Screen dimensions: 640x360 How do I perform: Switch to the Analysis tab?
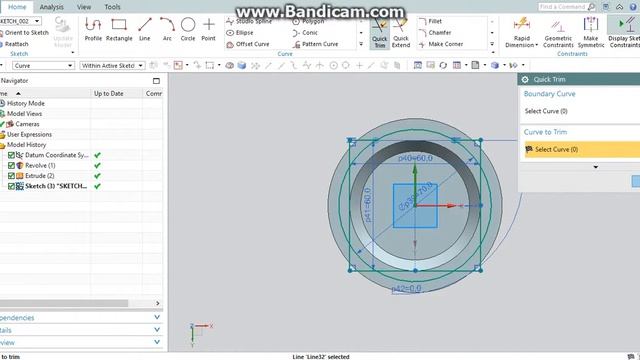click(x=51, y=7)
